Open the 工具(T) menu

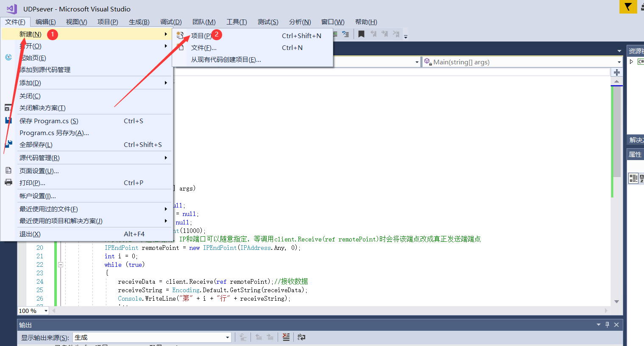[237, 22]
